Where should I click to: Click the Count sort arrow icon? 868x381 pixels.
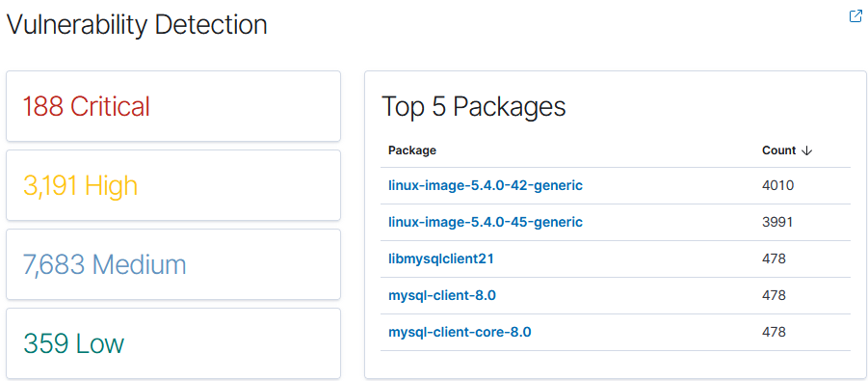coord(806,150)
